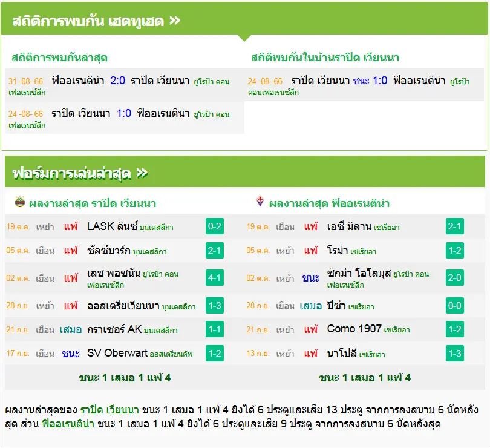Click the 31-08-66 head-to-head match date
The height and width of the screenshot is (448, 490).
25,81
